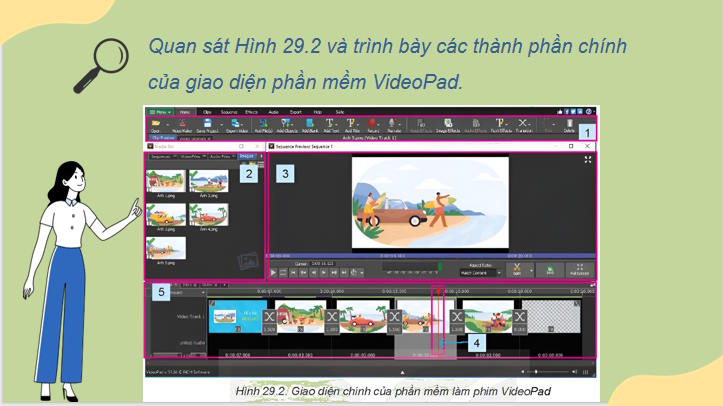Open the Aspect Ratio Match Content dropdown
The width and height of the screenshot is (723, 406).
[x=480, y=273]
